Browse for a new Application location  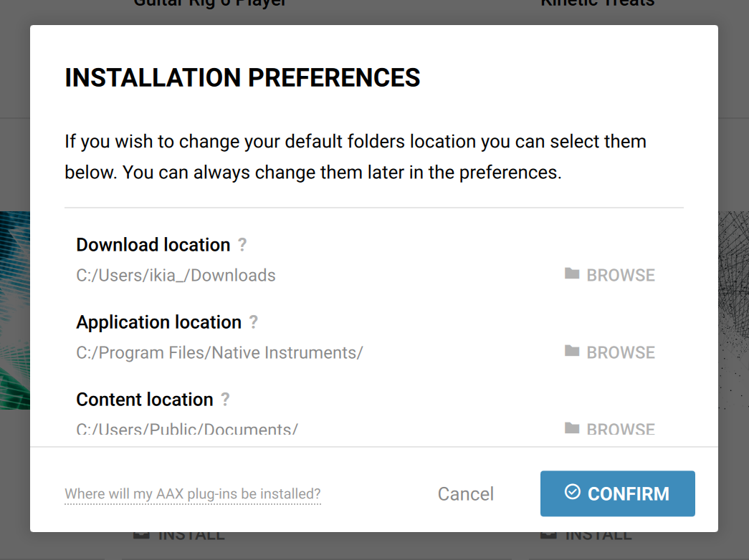click(610, 352)
